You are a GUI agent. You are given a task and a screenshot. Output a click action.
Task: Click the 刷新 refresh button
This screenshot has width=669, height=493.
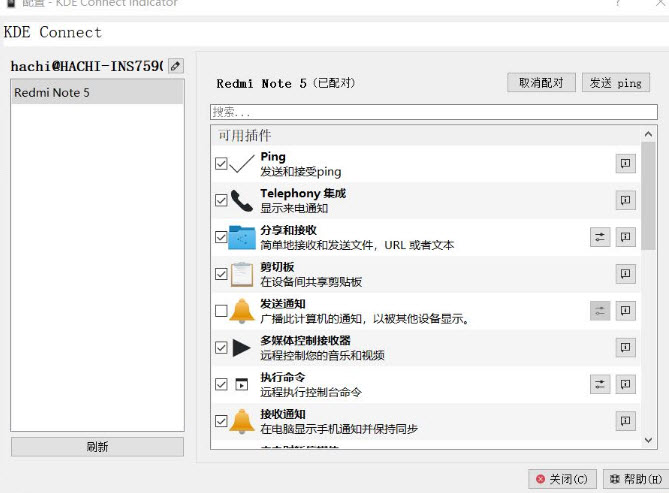97,447
